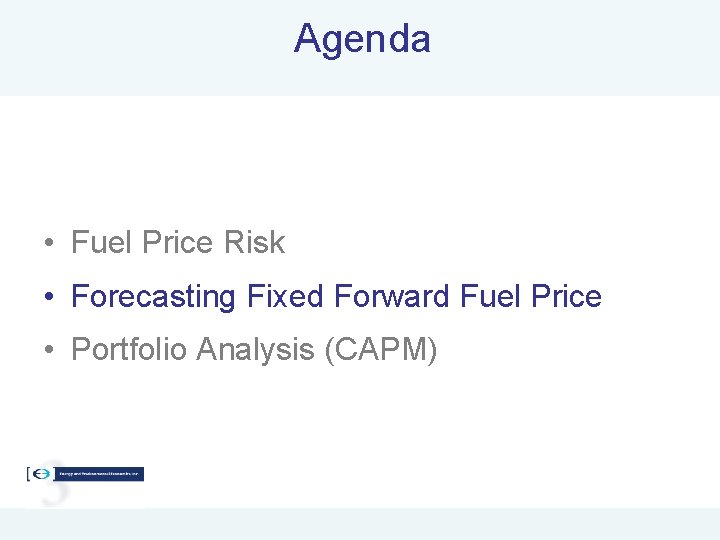Click the word Fuel in the first bullet

[101, 242]
